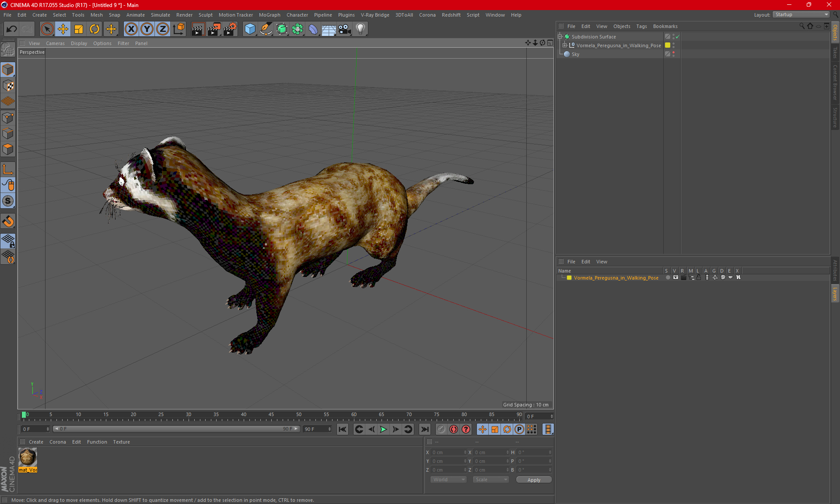The image size is (840, 504).
Task: Toggle Locked Workplane icon
Action: pos(8,241)
